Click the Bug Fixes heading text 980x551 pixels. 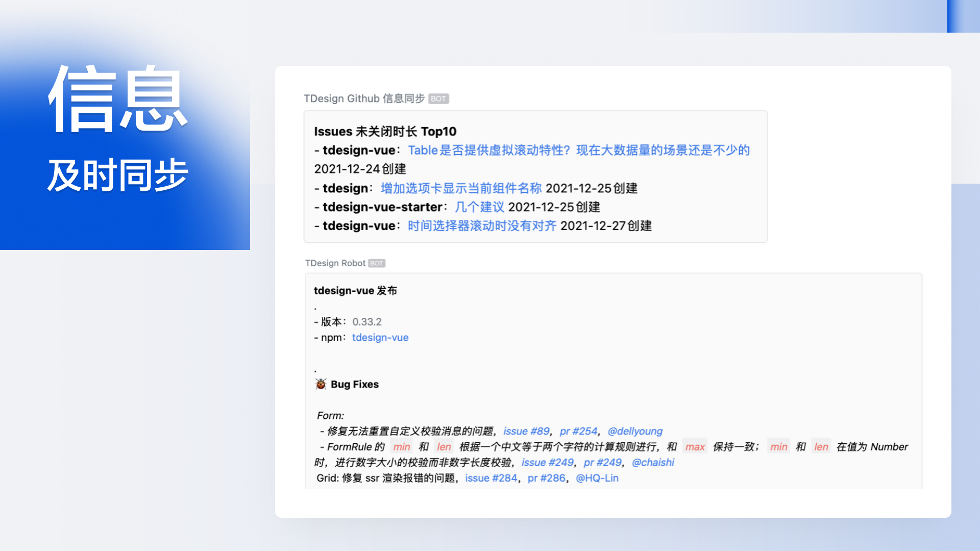click(355, 384)
